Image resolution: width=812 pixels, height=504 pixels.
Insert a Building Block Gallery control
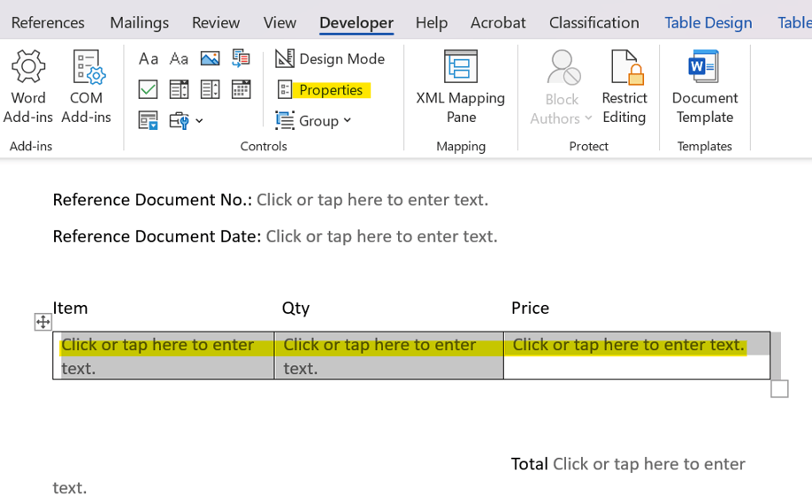[x=241, y=59]
